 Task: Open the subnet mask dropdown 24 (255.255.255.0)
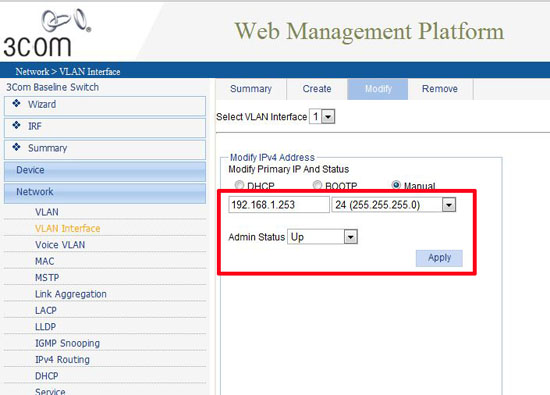click(x=394, y=205)
